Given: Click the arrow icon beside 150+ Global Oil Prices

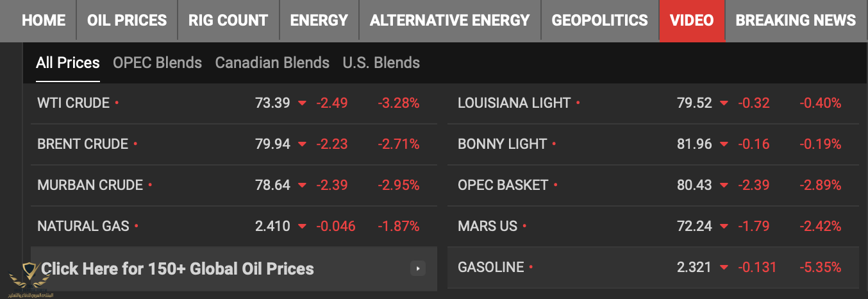Looking at the screenshot, I should (x=418, y=268).
